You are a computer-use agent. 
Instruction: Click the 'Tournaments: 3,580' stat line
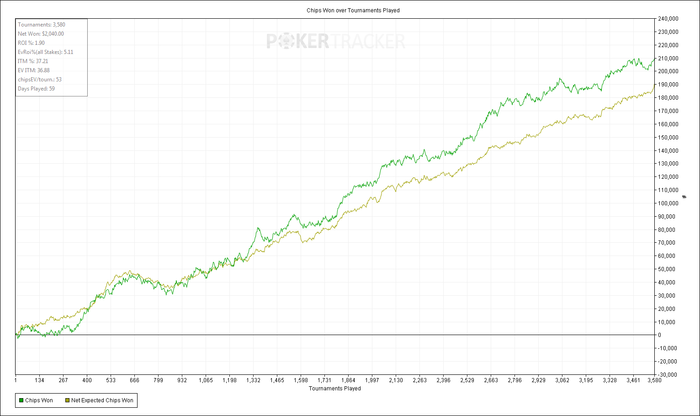tap(42, 25)
